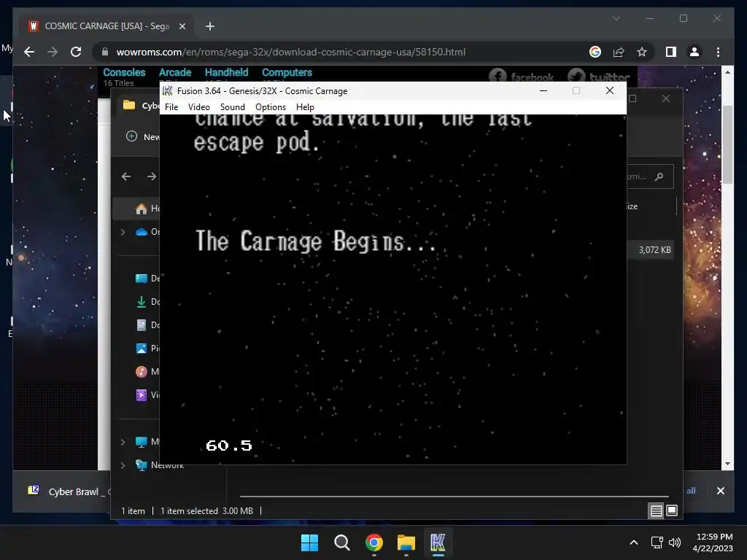The height and width of the screenshot is (560, 747).
Task: Go forward in Chrome
Action: click(53, 52)
